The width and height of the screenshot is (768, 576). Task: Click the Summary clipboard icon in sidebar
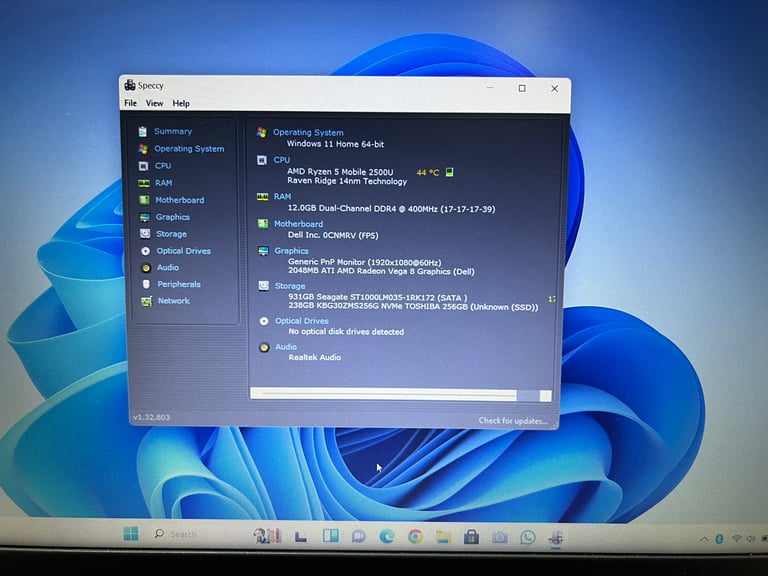point(143,131)
